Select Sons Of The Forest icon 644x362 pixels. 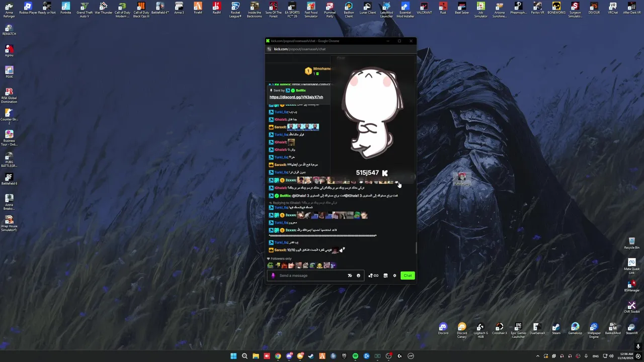[273, 10]
